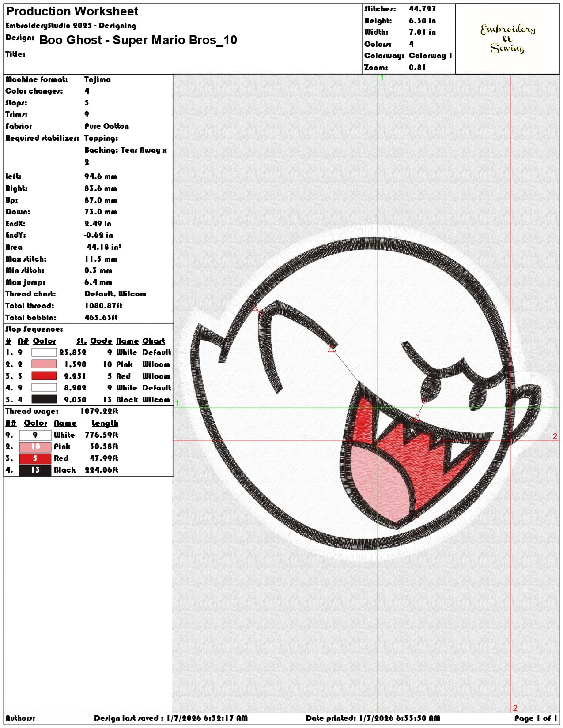Click the 'Authors:' footer label

[x=20, y=718]
